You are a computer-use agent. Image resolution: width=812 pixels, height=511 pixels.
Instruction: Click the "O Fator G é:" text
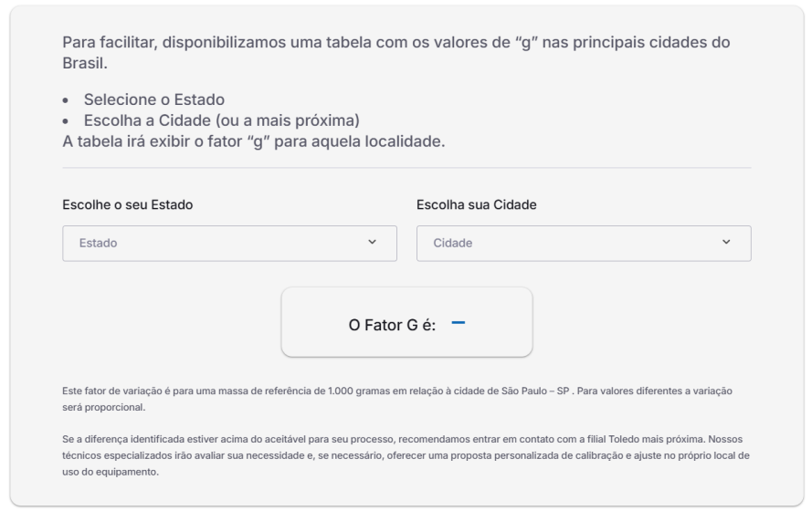click(393, 324)
